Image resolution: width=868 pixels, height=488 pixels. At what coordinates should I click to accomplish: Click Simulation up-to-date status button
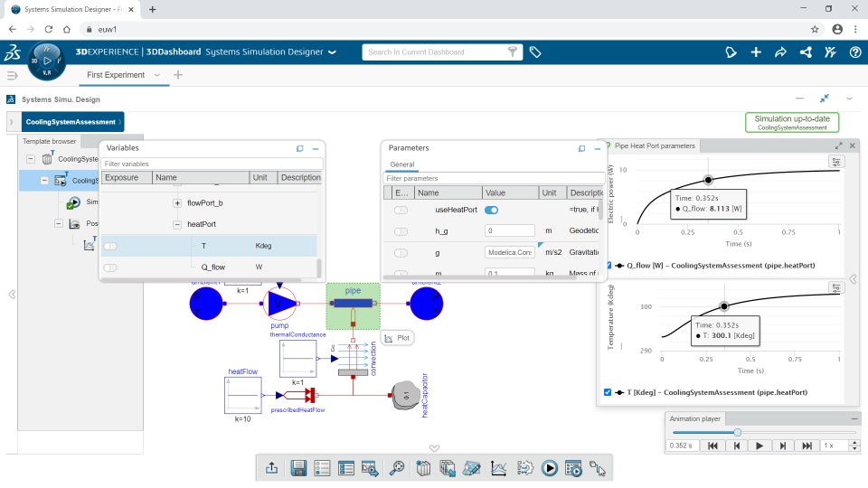tap(792, 122)
